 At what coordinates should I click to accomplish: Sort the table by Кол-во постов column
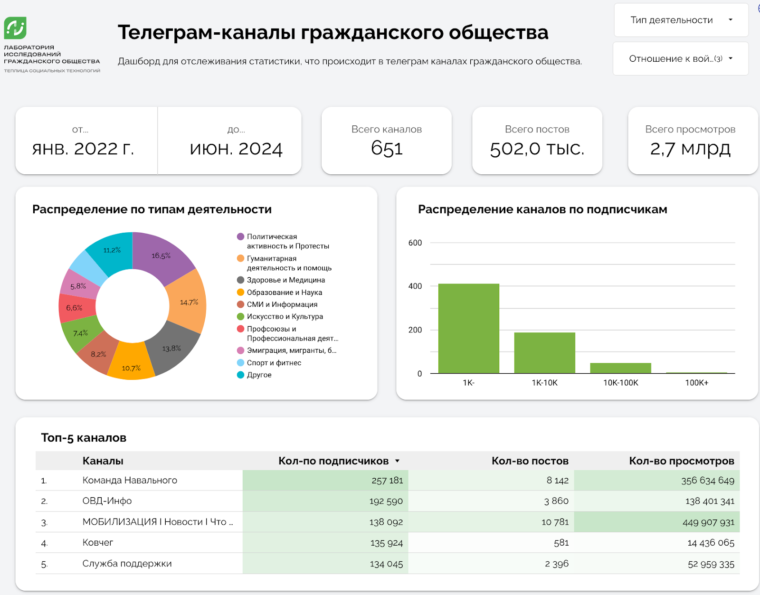point(530,461)
